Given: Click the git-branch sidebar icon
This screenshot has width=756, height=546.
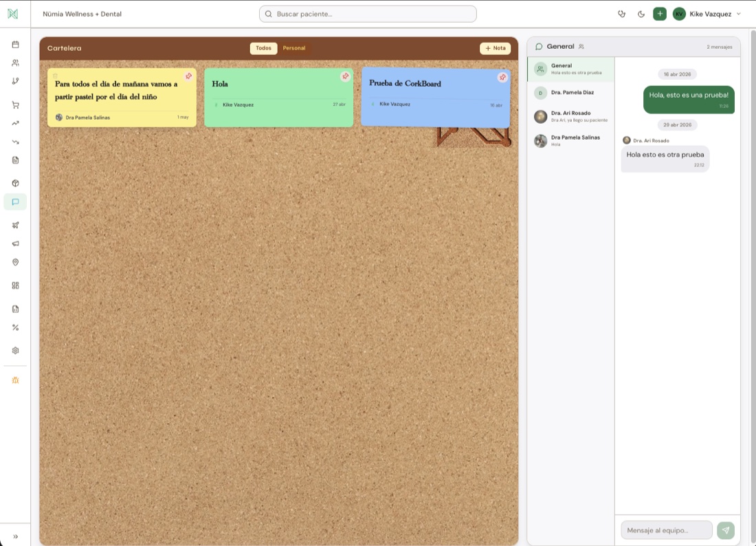Looking at the screenshot, I should [15, 81].
